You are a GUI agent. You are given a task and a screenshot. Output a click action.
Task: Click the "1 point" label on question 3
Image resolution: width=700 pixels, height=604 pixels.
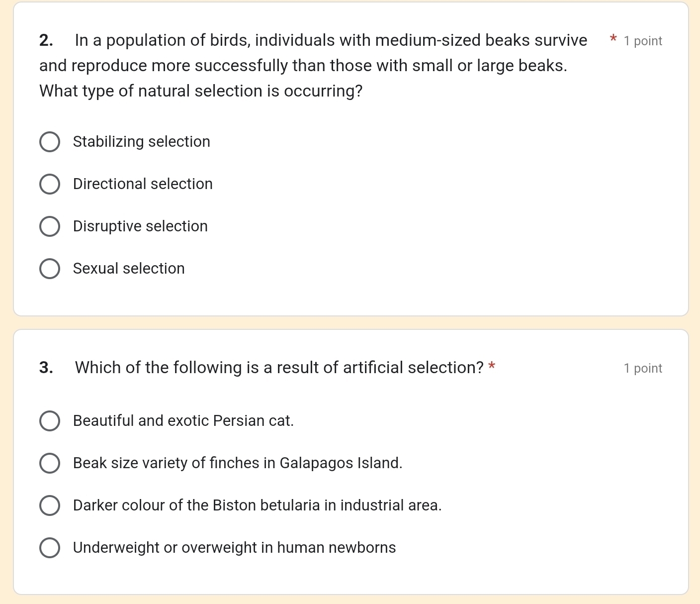643,369
